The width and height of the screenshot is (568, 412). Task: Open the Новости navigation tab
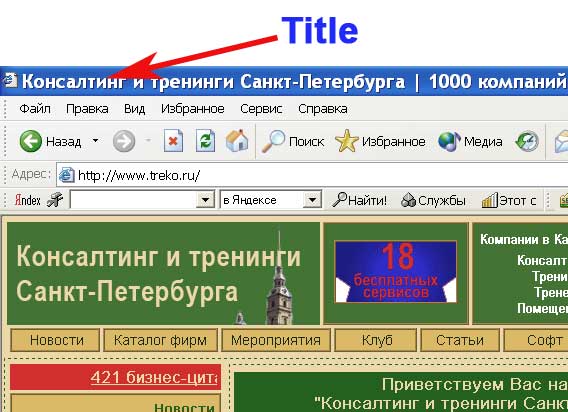click(55, 340)
